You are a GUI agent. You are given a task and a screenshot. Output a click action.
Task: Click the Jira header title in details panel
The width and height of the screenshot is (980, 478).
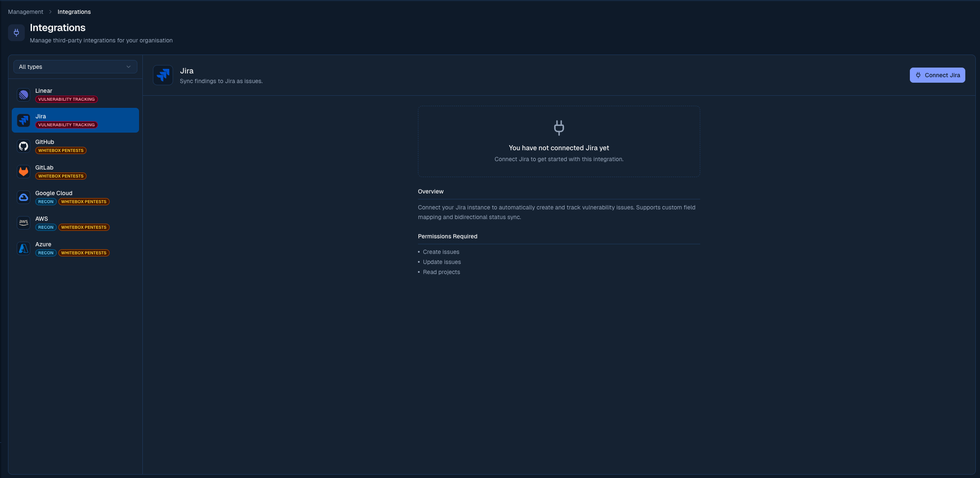(x=187, y=71)
